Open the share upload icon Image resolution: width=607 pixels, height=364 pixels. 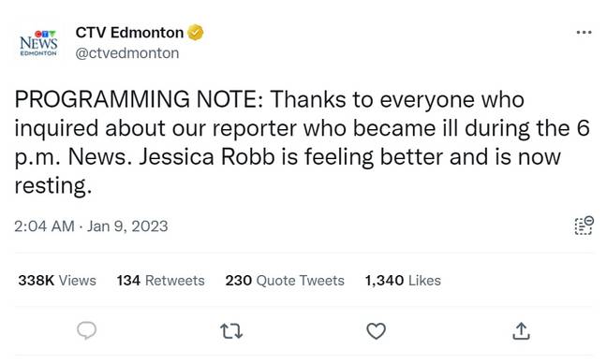[x=521, y=330]
